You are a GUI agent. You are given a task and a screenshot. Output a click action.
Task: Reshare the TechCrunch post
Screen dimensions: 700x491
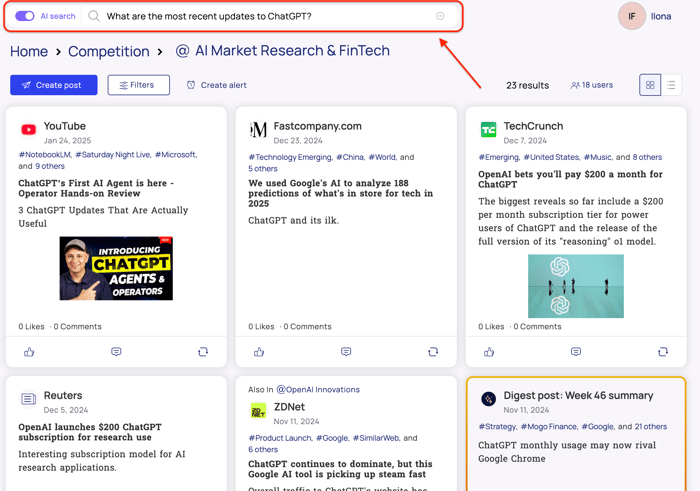(x=662, y=352)
